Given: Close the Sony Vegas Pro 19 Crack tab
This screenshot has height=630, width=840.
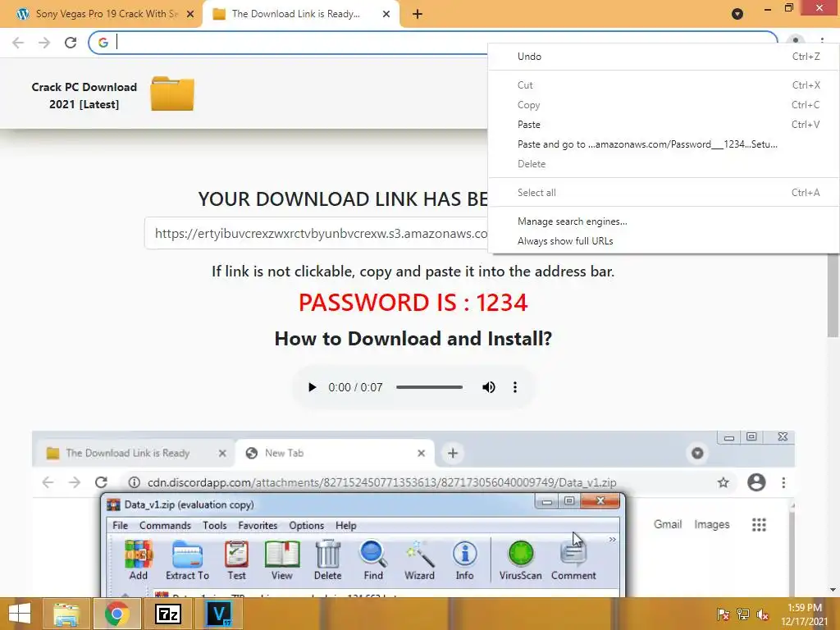Looking at the screenshot, I should 190,14.
